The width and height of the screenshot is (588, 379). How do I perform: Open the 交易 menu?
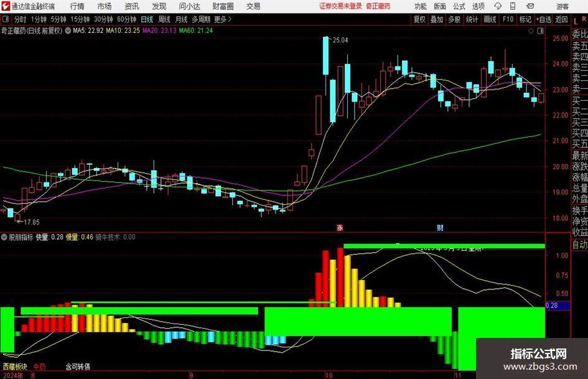coord(253,6)
